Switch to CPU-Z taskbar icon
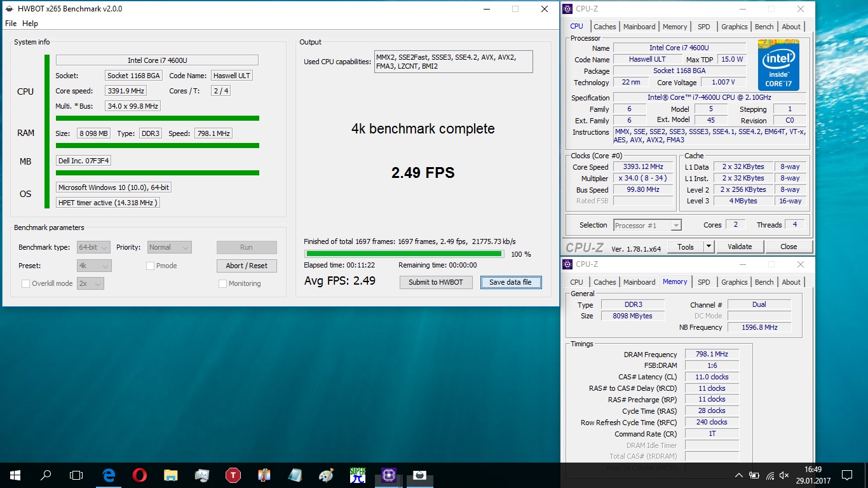The image size is (868, 488). 389,475
